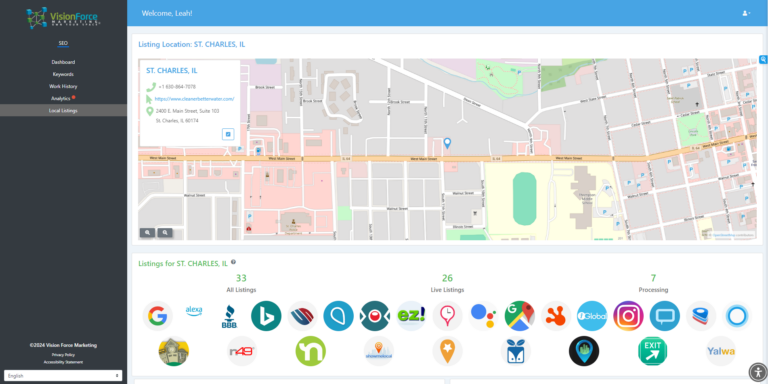Open the cleanerbetterwater.com website link
The height and width of the screenshot is (384, 768).
(194, 98)
